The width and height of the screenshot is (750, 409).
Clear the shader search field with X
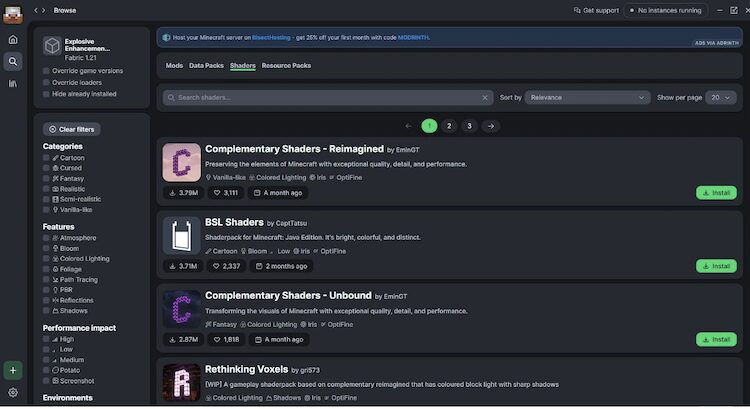pyautogui.click(x=486, y=98)
